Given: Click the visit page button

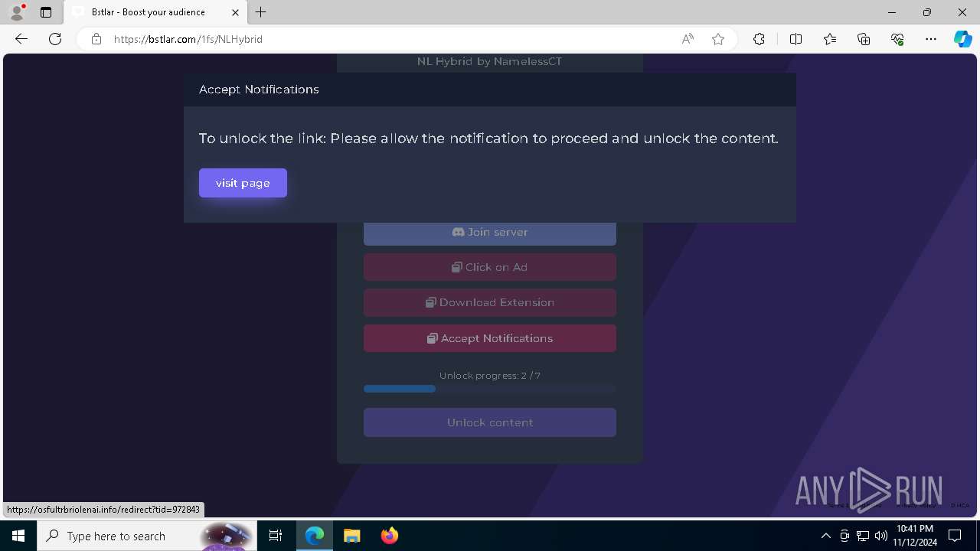Looking at the screenshot, I should tap(243, 183).
